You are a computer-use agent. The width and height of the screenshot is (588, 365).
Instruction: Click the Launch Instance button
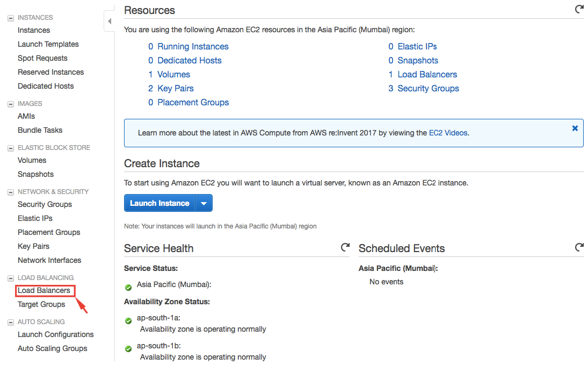(159, 203)
